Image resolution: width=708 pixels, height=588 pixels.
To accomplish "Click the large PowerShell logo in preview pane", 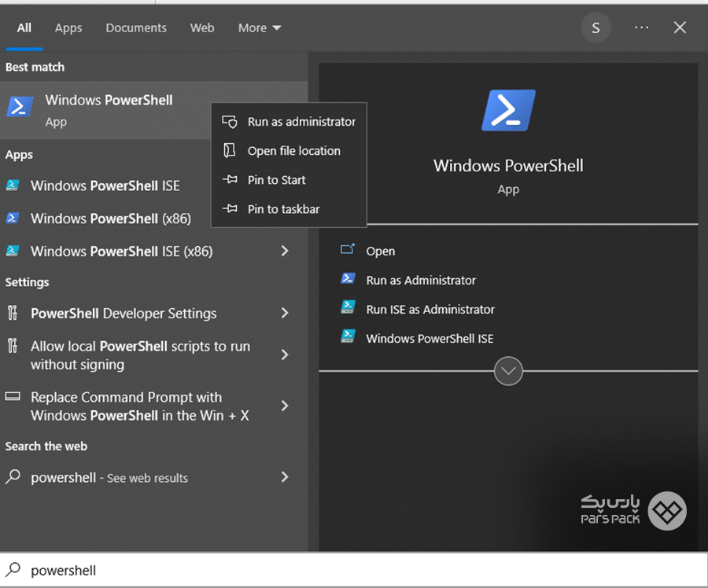I will [x=508, y=110].
